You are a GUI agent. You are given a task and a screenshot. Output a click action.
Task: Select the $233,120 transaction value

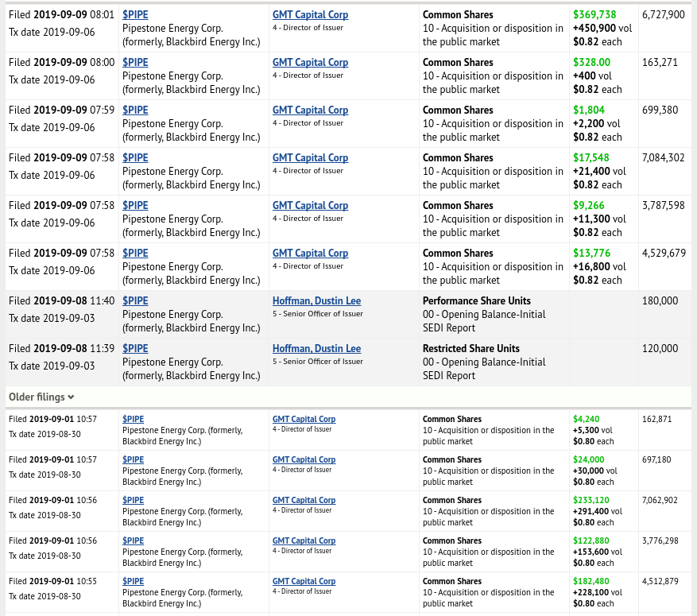click(x=591, y=500)
